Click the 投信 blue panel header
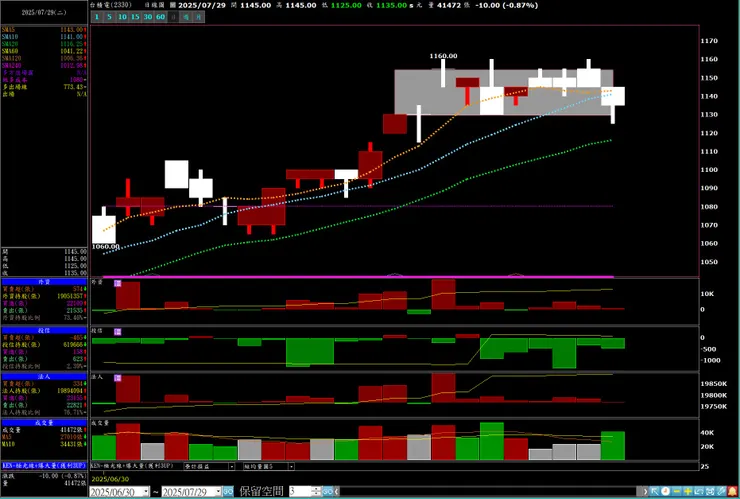Screen dimensions: 740x499 click(x=44, y=330)
